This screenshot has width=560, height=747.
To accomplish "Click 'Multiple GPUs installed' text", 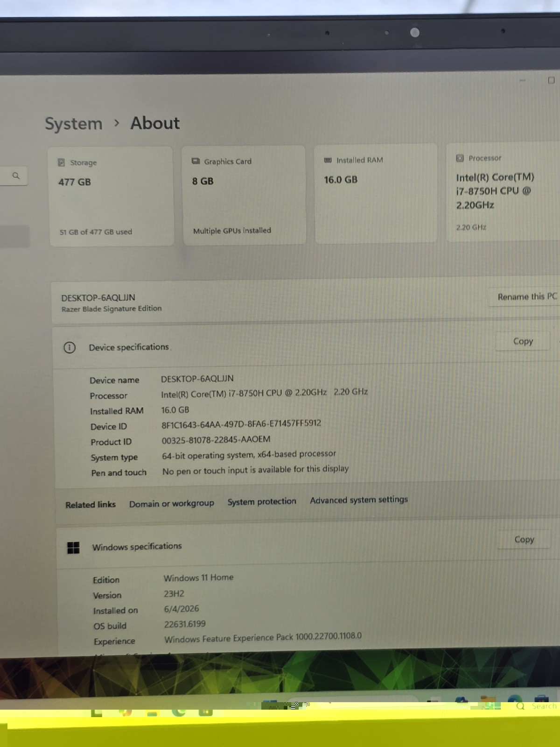I will 232,231.
